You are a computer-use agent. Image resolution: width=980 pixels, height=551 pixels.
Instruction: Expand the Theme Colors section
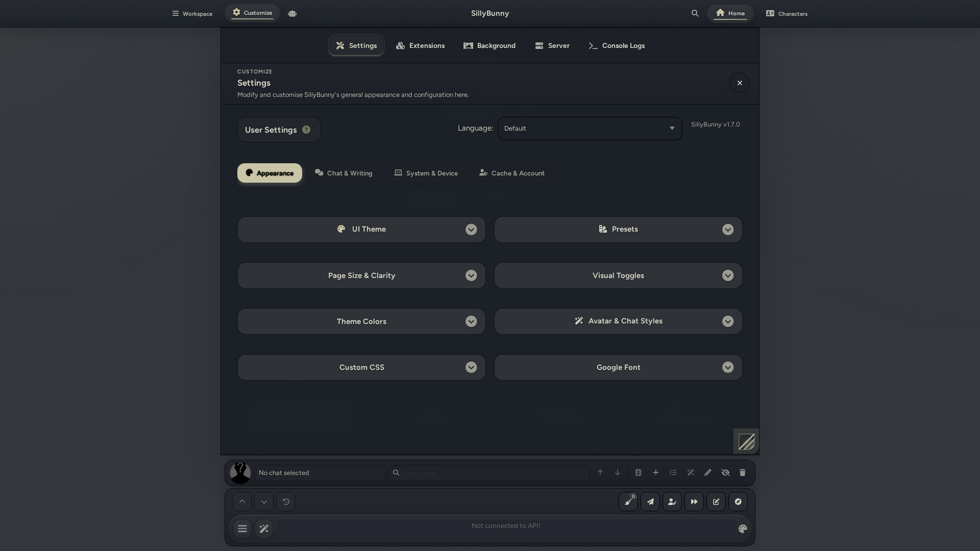pyautogui.click(x=361, y=321)
